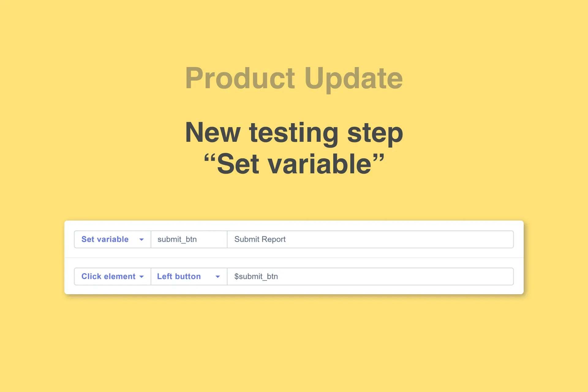The height and width of the screenshot is (392, 588).
Task: Select the Set variable label text
Action: point(104,239)
